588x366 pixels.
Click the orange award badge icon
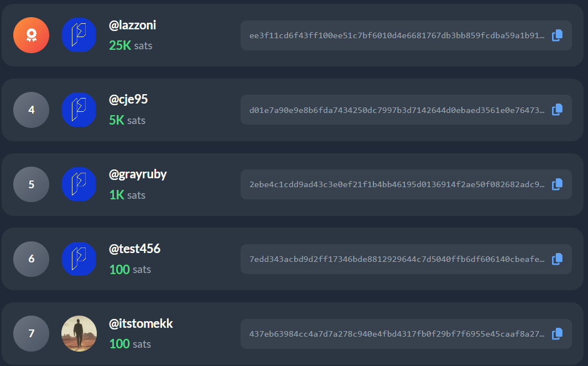coord(32,35)
